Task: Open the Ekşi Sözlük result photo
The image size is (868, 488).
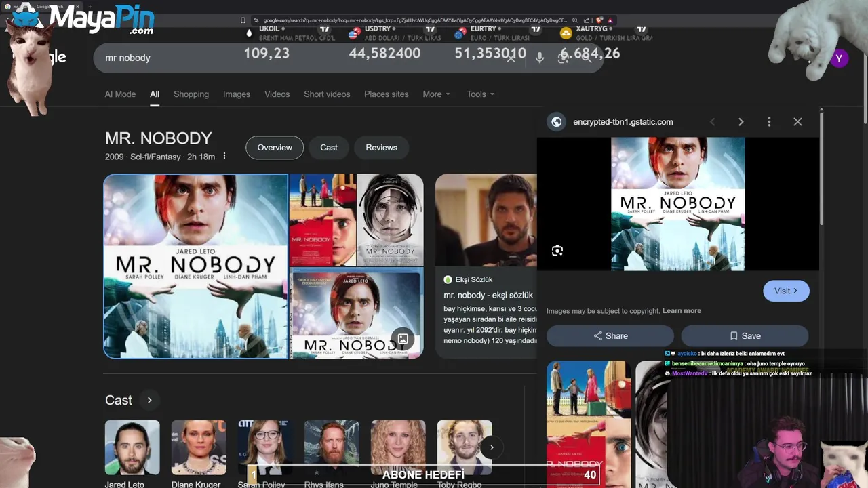Action: click(486, 220)
